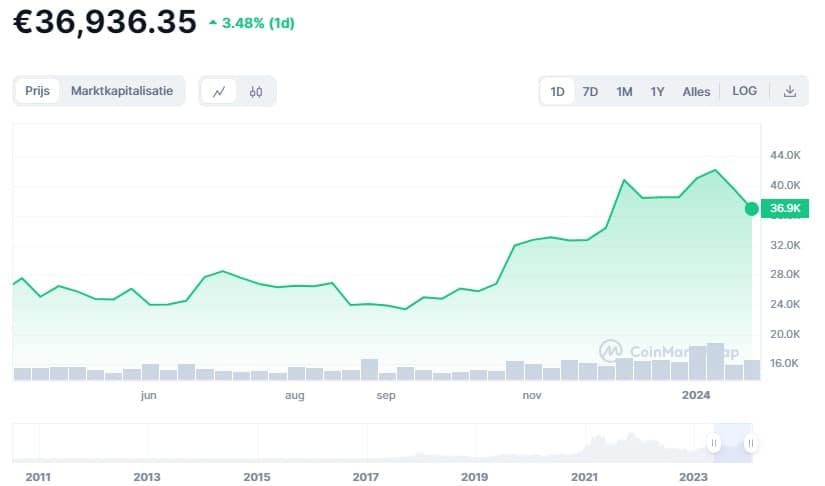Click 2013 in the overview timeline
The height and width of the screenshot is (486, 825).
[x=147, y=477]
